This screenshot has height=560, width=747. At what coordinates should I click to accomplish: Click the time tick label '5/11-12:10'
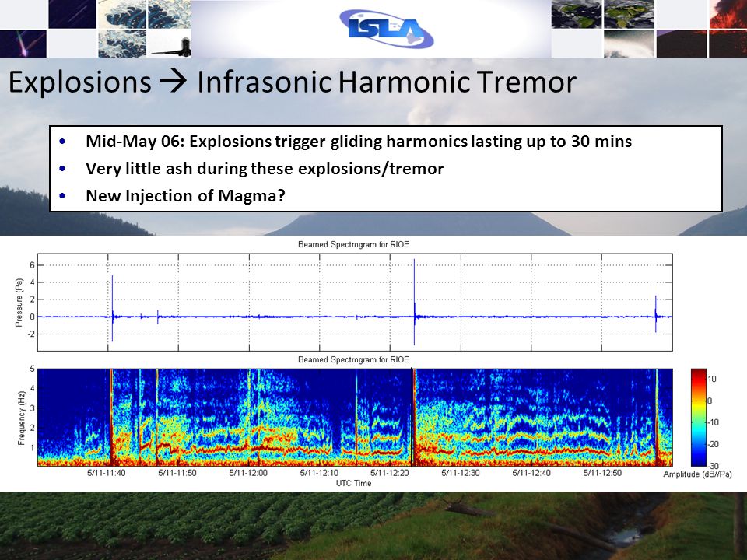[x=319, y=473]
